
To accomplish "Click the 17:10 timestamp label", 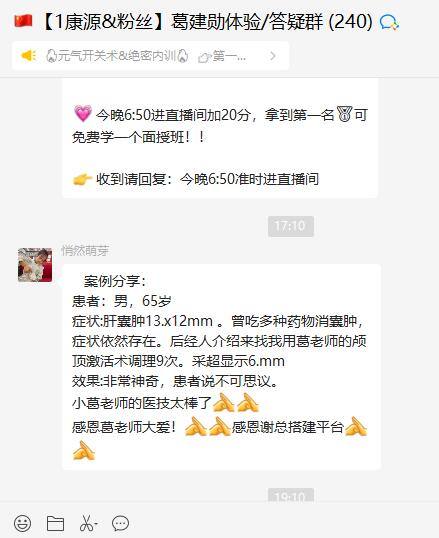I will (x=291, y=226).
